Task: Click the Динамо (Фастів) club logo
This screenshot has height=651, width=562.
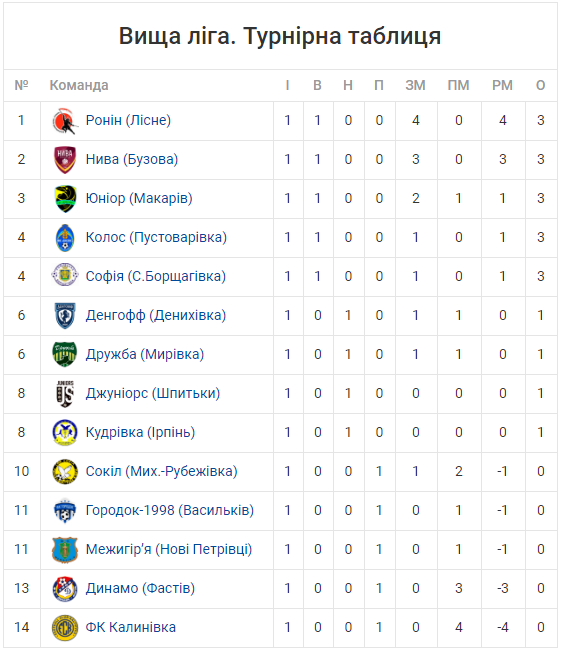Action: click(65, 589)
